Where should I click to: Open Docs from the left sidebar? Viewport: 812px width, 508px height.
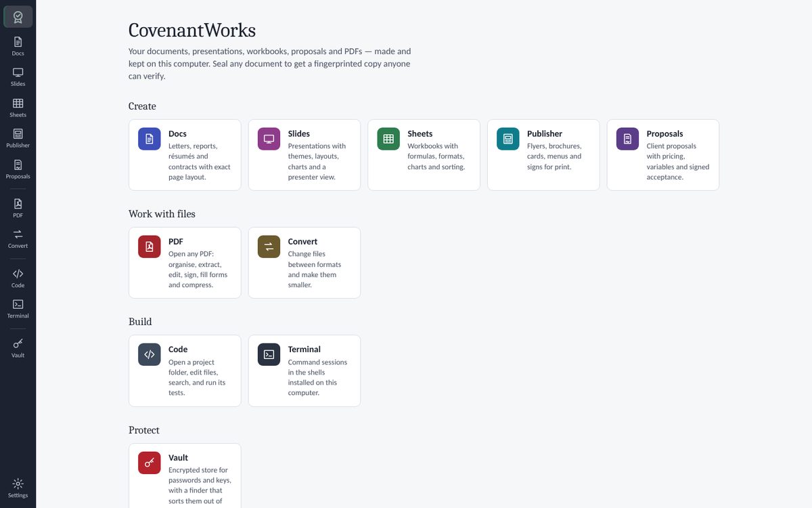pos(18,46)
